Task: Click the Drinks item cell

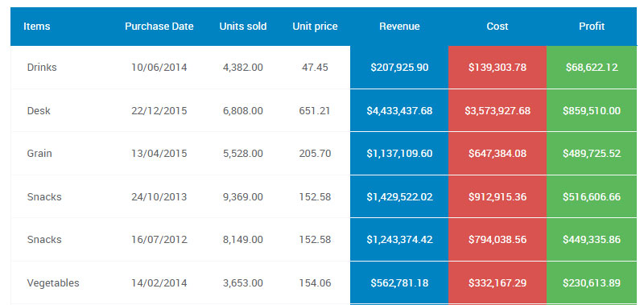Action: pos(42,68)
